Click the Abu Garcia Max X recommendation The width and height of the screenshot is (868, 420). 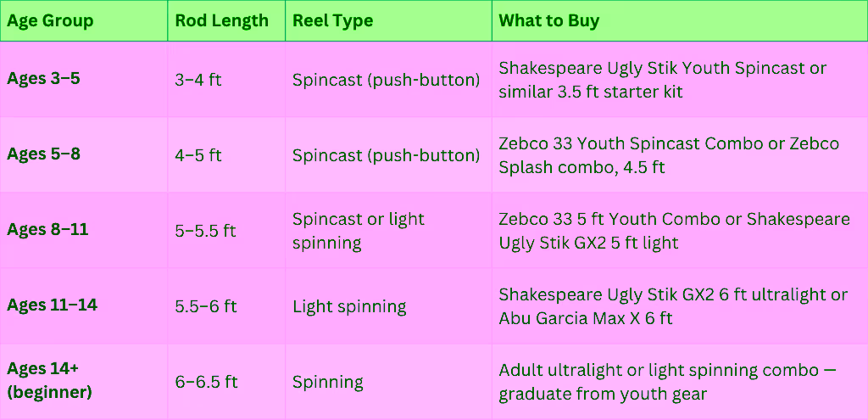(x=585, y=318)
